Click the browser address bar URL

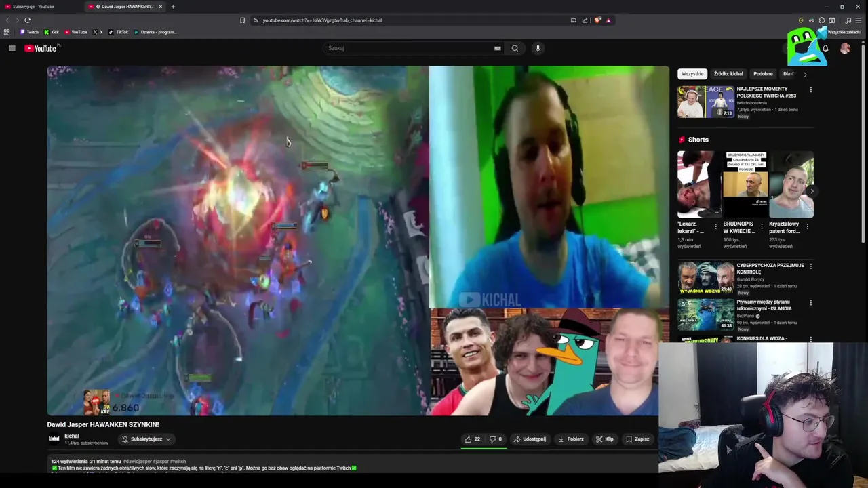pos(322,20)
